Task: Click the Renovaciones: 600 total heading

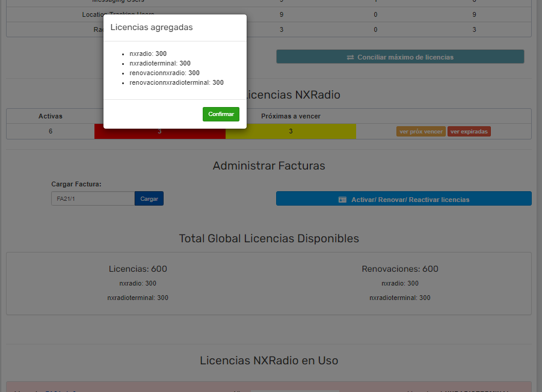Action: (400, 269)
